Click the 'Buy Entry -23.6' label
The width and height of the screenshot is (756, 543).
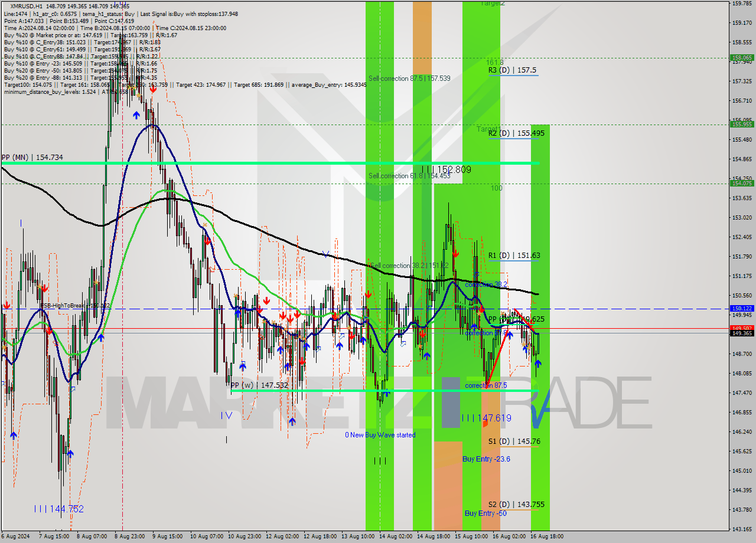click(486, 459)
